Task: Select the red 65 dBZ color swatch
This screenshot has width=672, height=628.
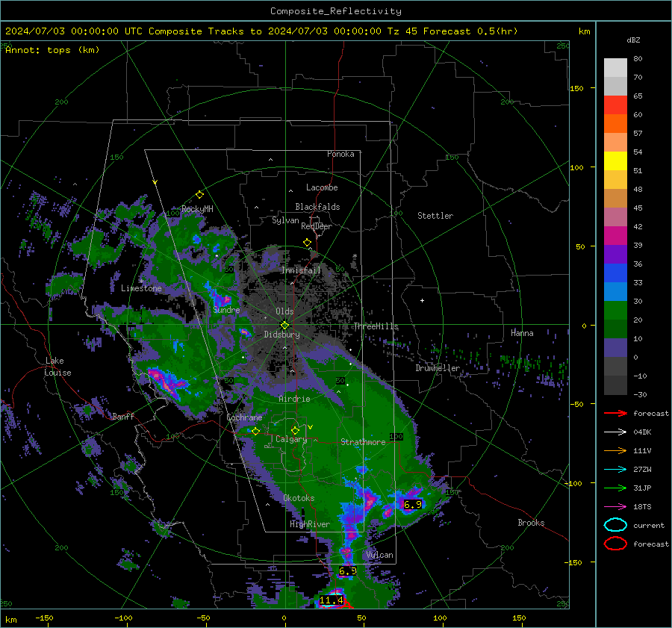Action: pos(615,105)
